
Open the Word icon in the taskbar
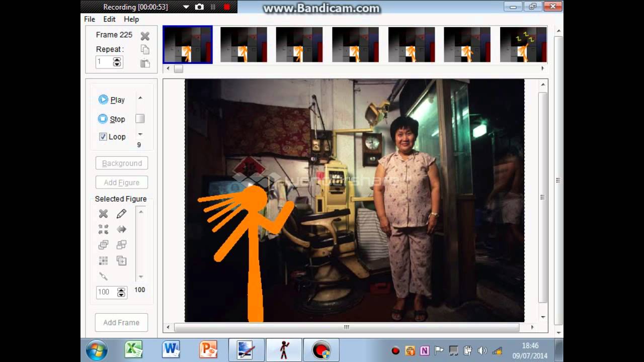coord(171,349)
